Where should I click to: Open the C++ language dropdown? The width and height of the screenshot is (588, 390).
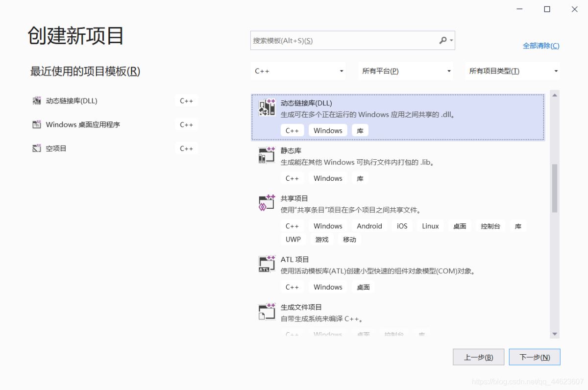tap(297, 71)
